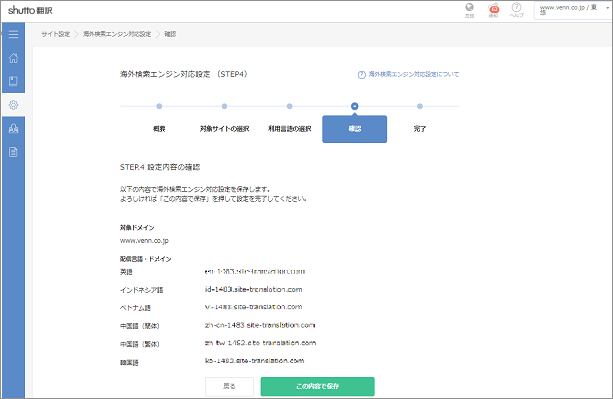Select the 対象サイトの選択 step
Screen dimensions: 613x399
click(224, 129)
